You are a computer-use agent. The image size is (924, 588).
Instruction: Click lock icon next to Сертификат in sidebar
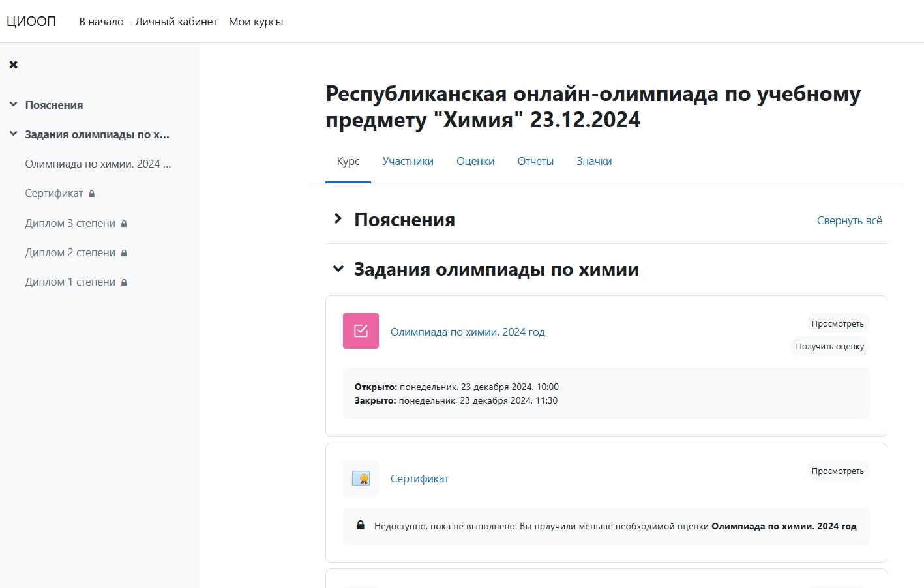[x=92, y=194]
